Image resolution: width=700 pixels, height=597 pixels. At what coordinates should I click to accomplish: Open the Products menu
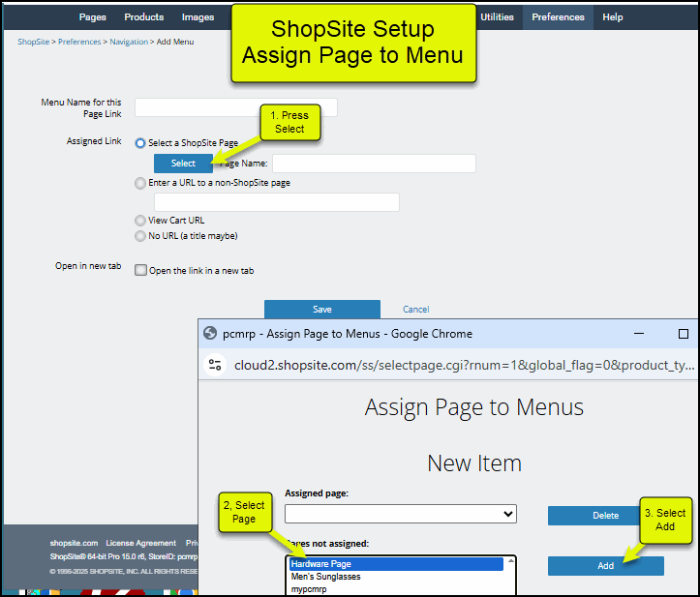click(x=144, y=17)
